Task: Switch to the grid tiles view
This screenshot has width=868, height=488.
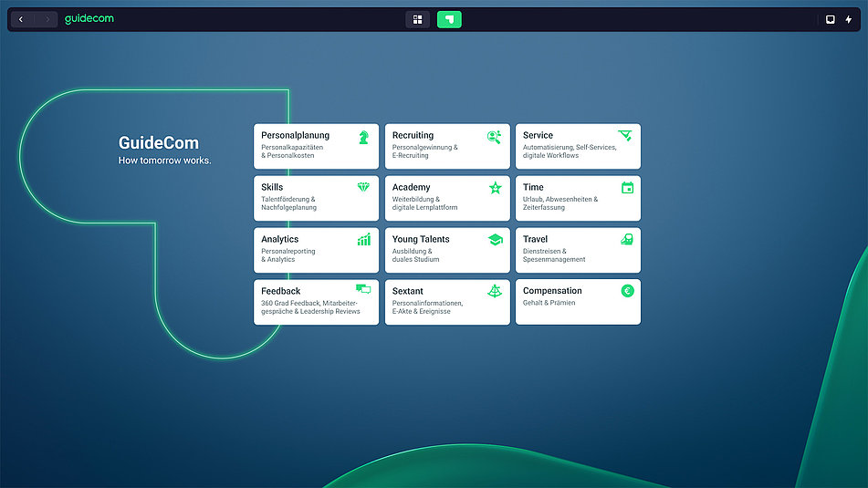Action: (417, 19)
